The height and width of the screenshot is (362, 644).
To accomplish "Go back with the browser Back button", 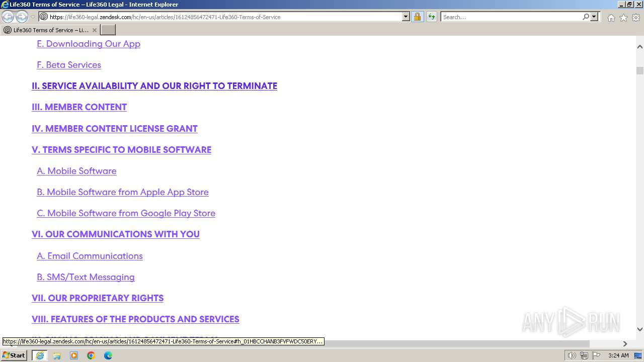I will tap(8, 17).
